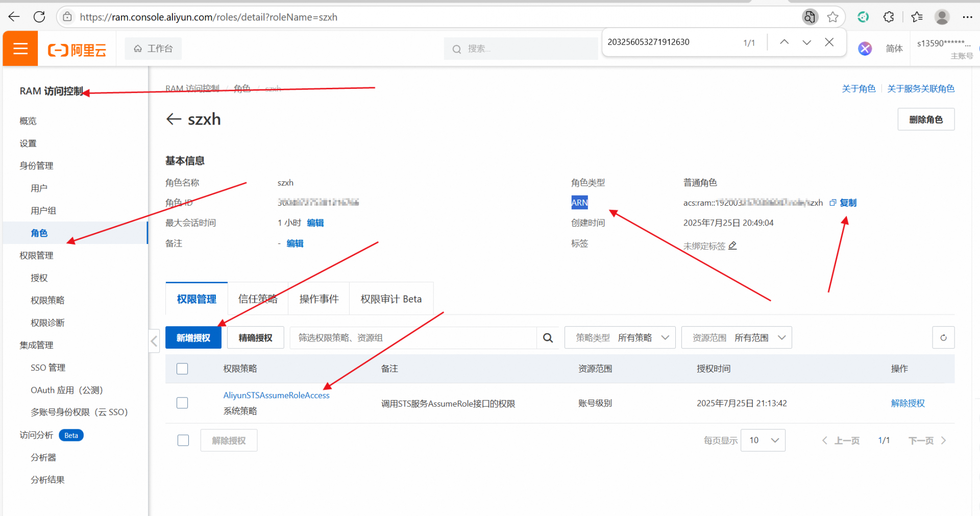Open browser settings ellipsis menu
Viewport: 980px width, 516px height.
tap(967, 17)
